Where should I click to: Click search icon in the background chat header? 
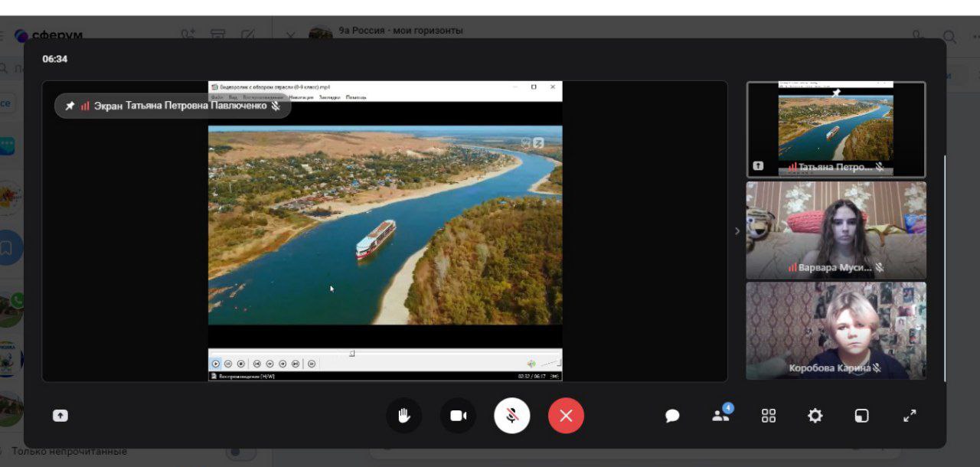click(949, 36)
